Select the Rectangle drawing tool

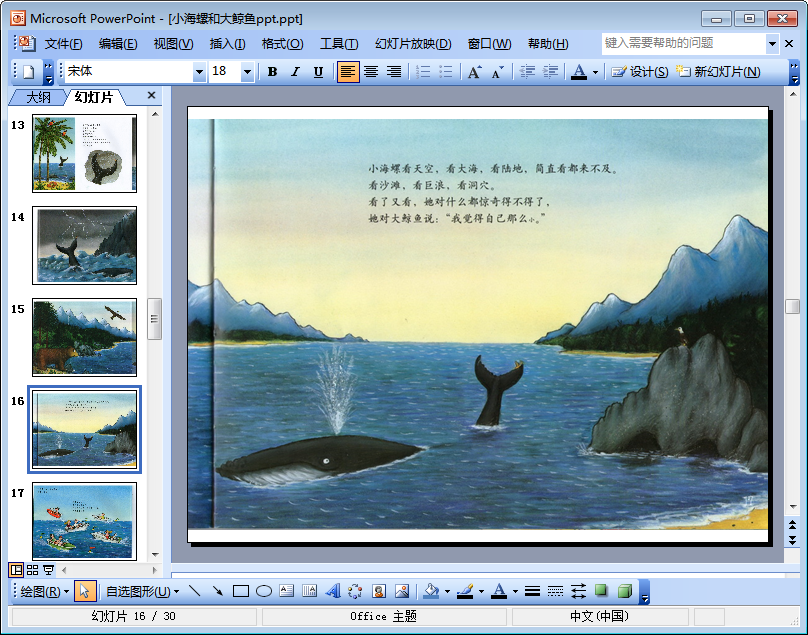[x=241, y=591]
